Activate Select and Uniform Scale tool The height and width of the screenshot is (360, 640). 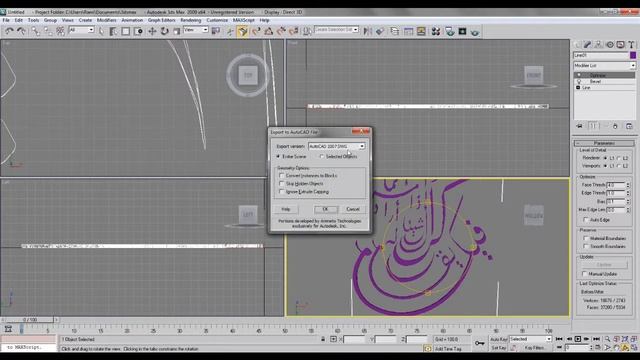click(177, 31)
